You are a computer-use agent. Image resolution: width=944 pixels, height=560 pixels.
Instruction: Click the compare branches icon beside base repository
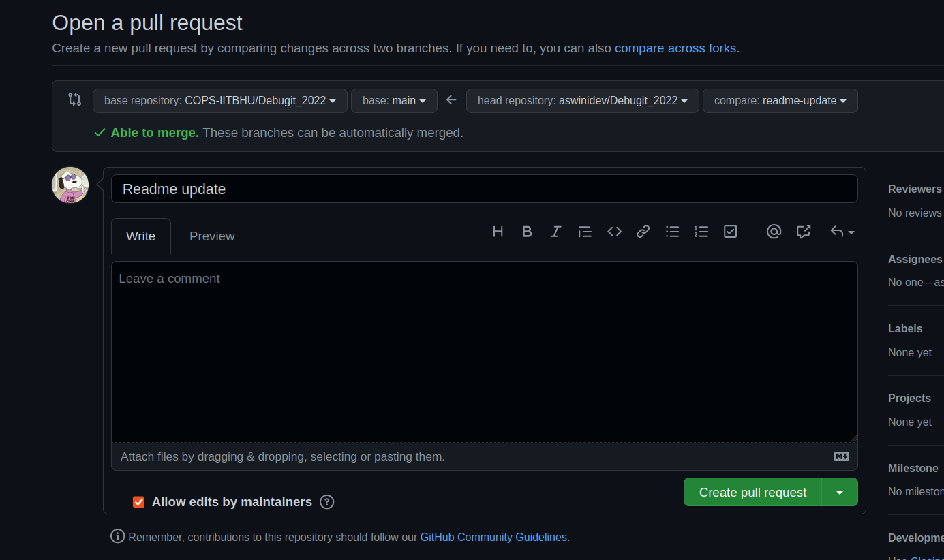[75, 99]
